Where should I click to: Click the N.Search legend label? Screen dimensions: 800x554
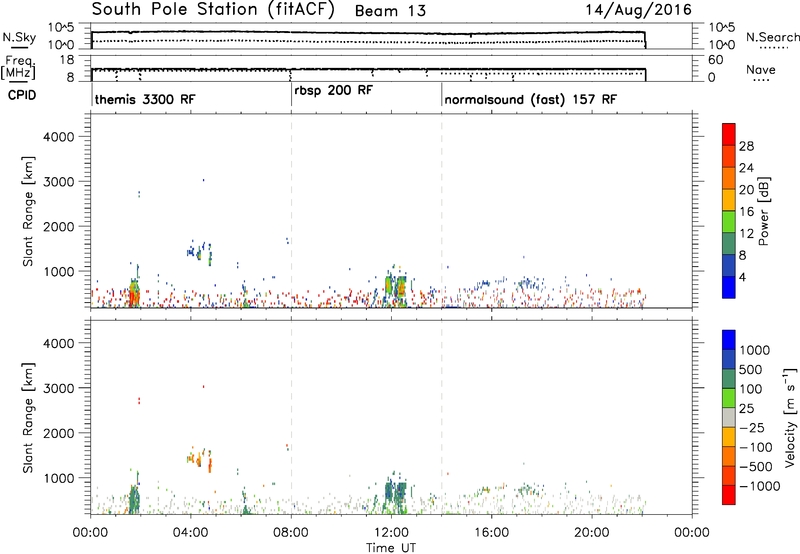tap(772, 37)
